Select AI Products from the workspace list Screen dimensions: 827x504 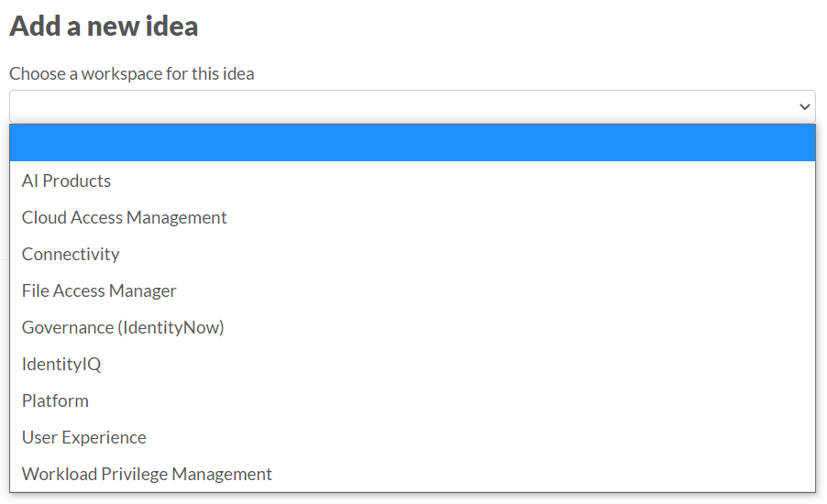[x=67, y=181]
